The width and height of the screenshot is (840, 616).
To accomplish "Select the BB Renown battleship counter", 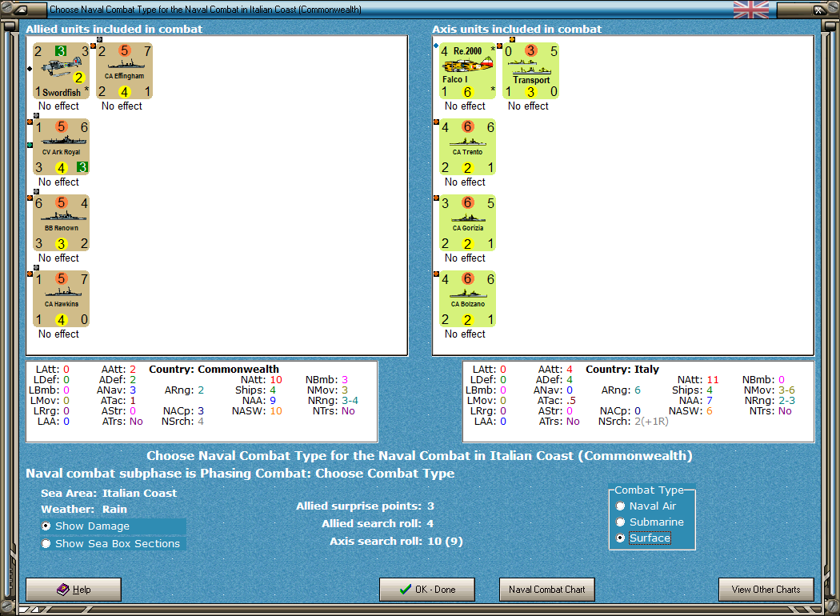I will coord(61,224).
